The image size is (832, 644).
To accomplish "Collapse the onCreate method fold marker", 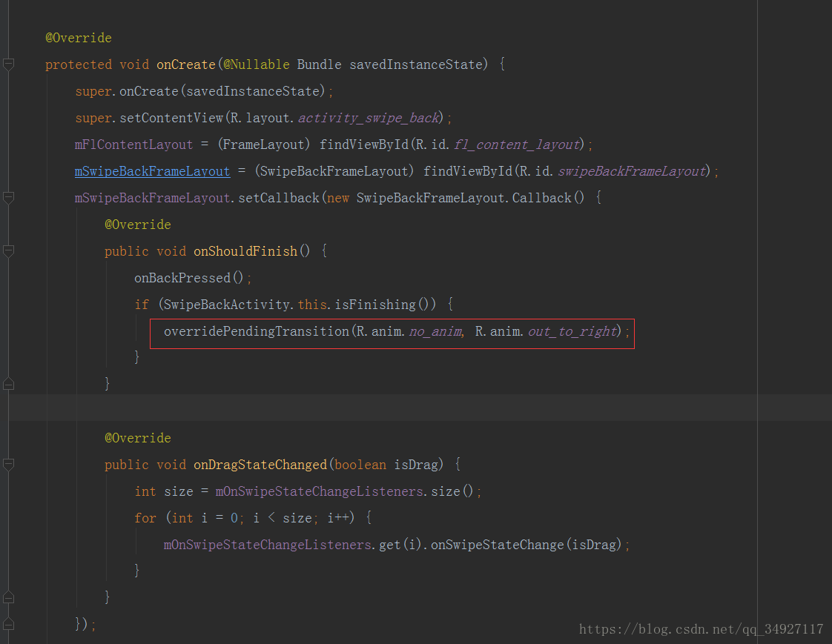I will [8, 64].
